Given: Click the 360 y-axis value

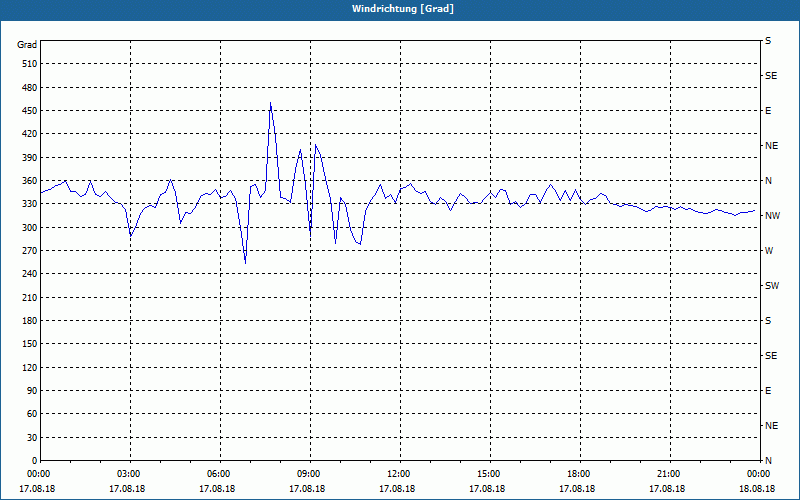Looking at the screenshot, I should [30, 181].
